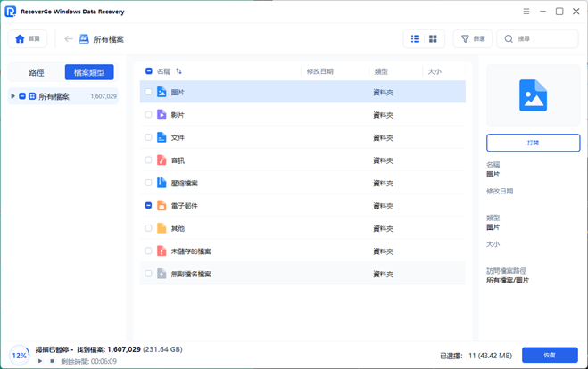Click the 類型 column header
The height and width of the screenshot is (369, 588).
[381, 71]
